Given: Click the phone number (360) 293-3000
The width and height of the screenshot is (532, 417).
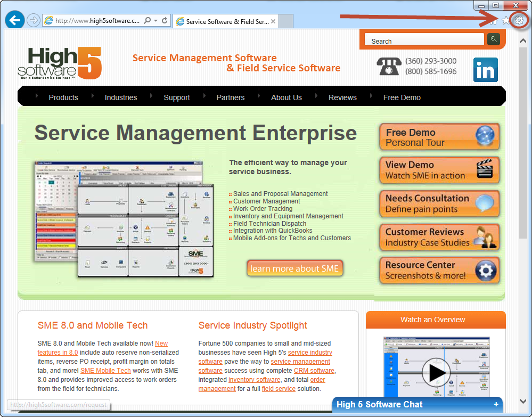Looking at the screenshot, I should point(431,61).
